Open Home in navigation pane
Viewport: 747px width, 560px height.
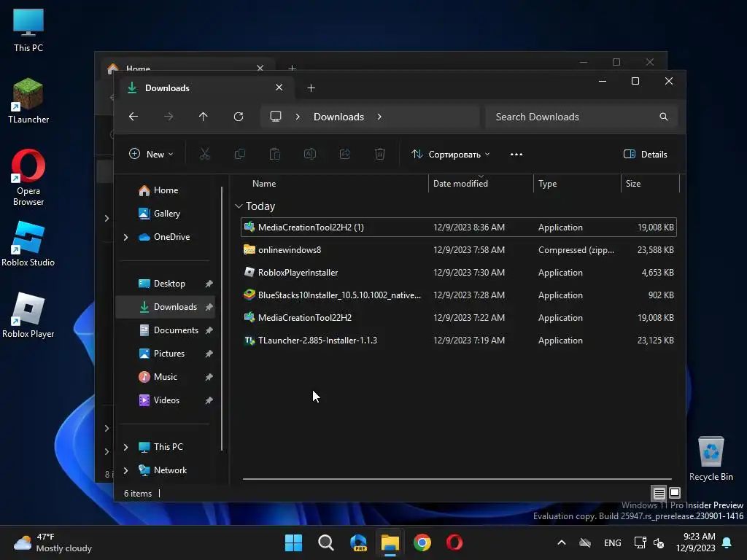click(x=166, y=190)
